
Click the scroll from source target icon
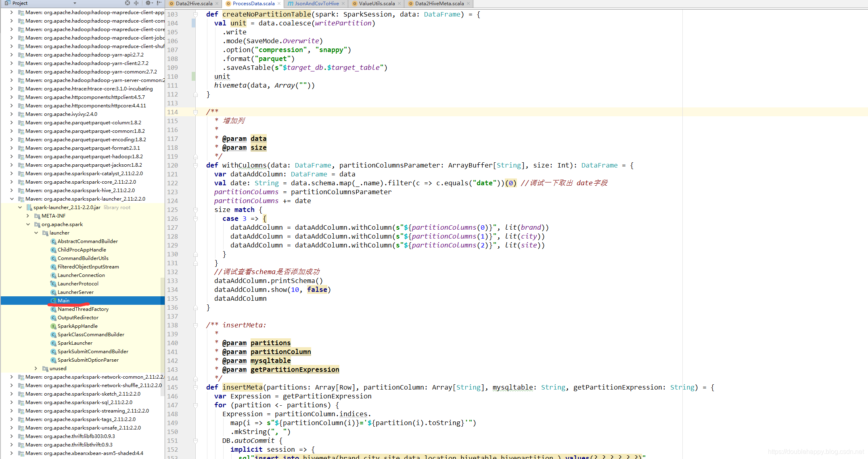pyautogui.click(x=128, y=3)
